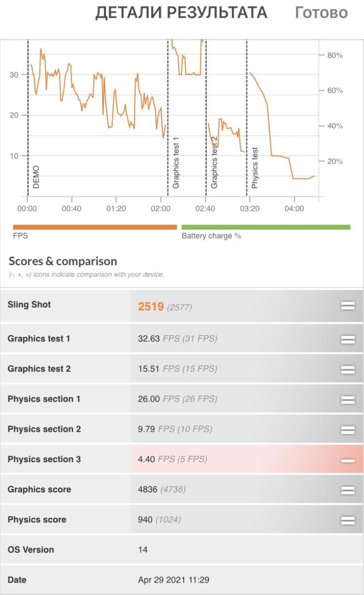Screen dimensions: 364x595
Task: Toggle the orange FPS legend bar
Action: click(95, 228)
